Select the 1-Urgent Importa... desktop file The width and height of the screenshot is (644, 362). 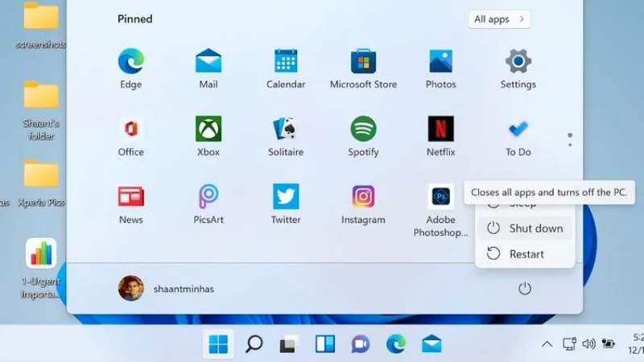41,269
